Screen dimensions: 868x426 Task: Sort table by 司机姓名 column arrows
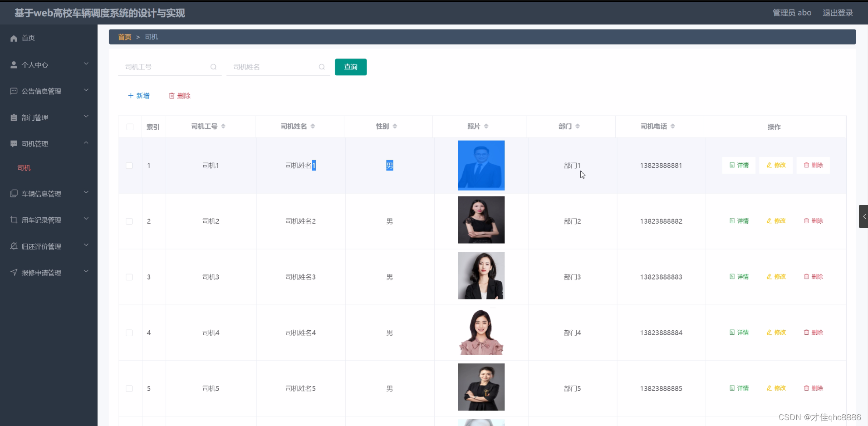click(x=313, y=126)
